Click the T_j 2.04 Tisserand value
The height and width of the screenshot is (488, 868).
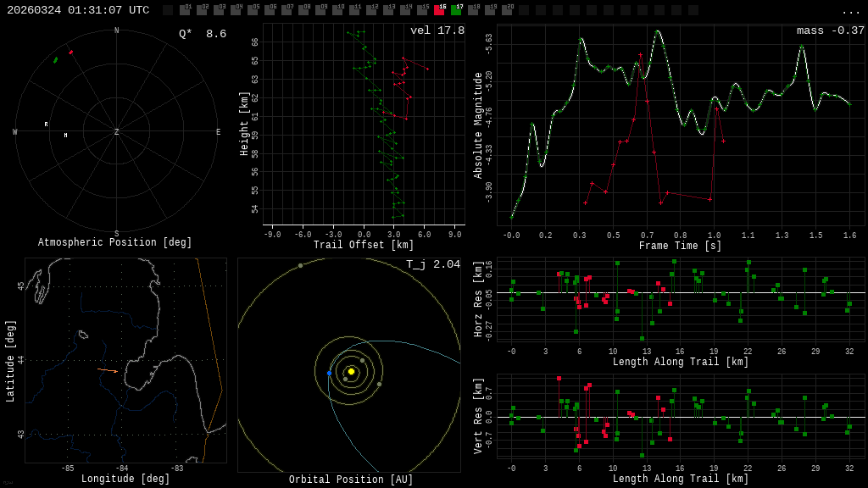(433, 264)
